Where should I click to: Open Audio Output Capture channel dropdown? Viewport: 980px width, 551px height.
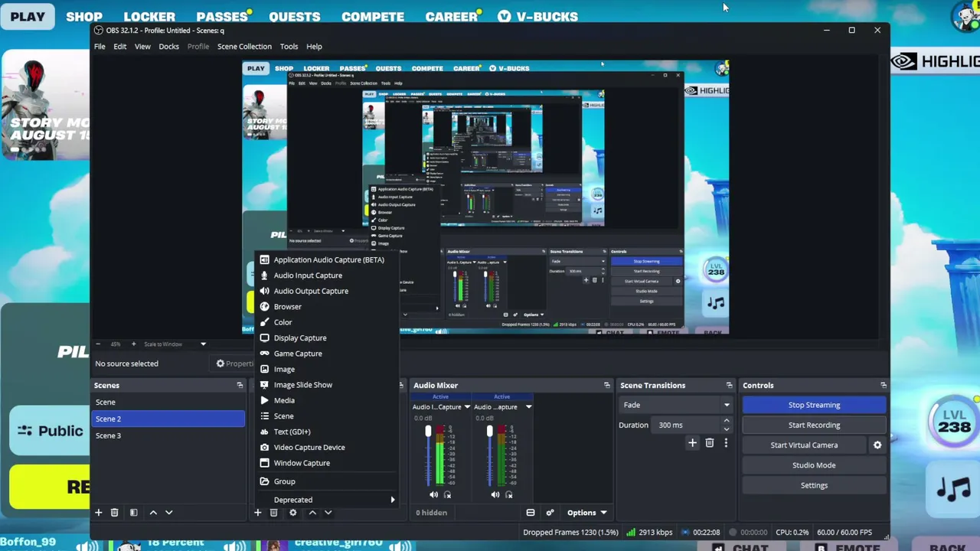tap(528, 407)
